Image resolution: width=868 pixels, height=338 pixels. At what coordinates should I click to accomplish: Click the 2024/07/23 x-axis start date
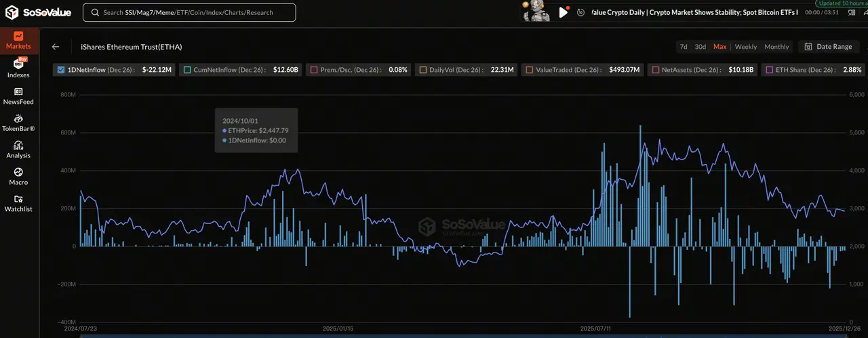coord(80,328)
